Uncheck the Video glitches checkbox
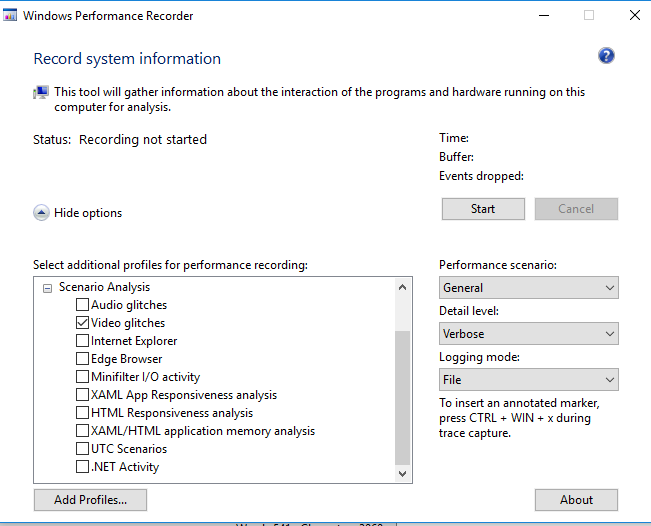The image size is (651, 526). coord(82,323)
